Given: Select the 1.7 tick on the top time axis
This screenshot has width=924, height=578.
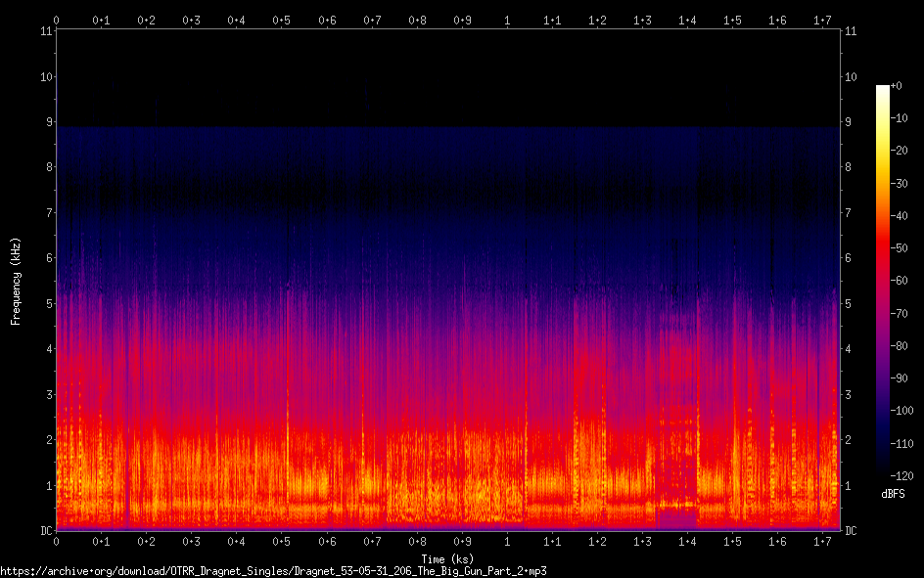Looking at the screenshot, I should pyautogui.click(x=822, y=20).
